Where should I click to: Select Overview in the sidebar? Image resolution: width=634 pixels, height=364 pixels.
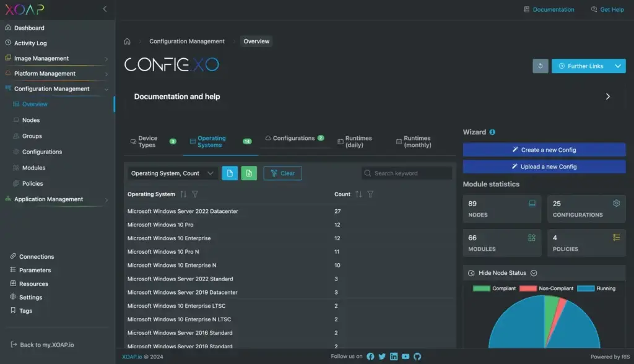(35, 105)
